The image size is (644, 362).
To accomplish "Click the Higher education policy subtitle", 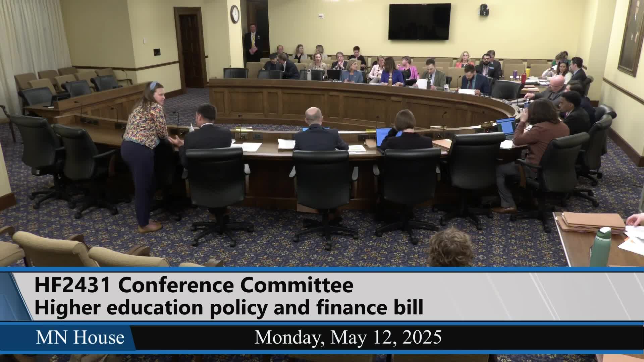I will 229,308.
